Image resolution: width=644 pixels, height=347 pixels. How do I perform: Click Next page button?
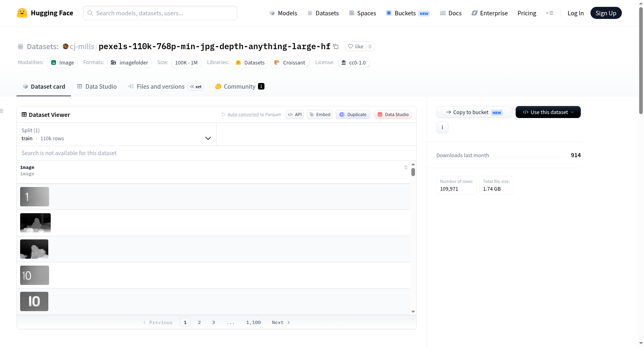click(x=281, y=322)
